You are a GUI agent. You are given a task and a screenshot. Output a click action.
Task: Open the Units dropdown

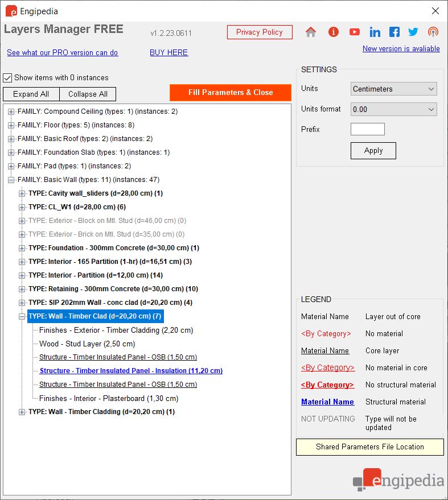pyautogui.click(x=393, y=89)
